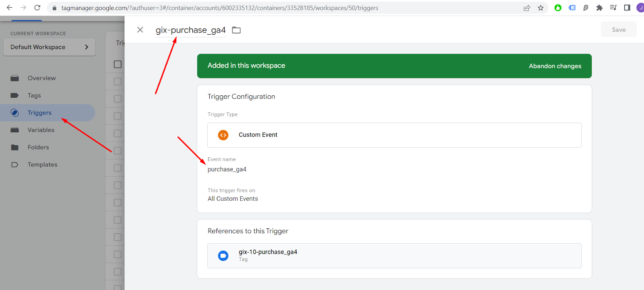Click the lock site info icon

(x=54, y=8)
